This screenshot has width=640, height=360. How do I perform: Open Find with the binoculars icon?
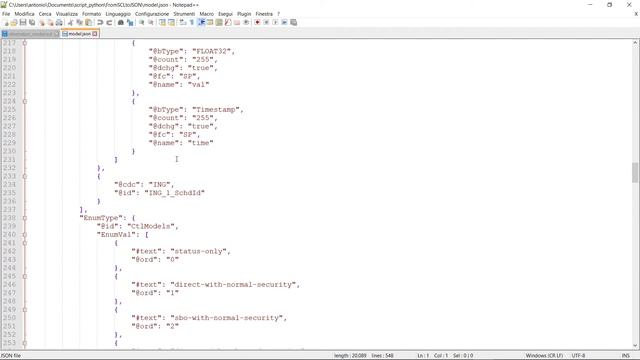(x=120, y=22)
